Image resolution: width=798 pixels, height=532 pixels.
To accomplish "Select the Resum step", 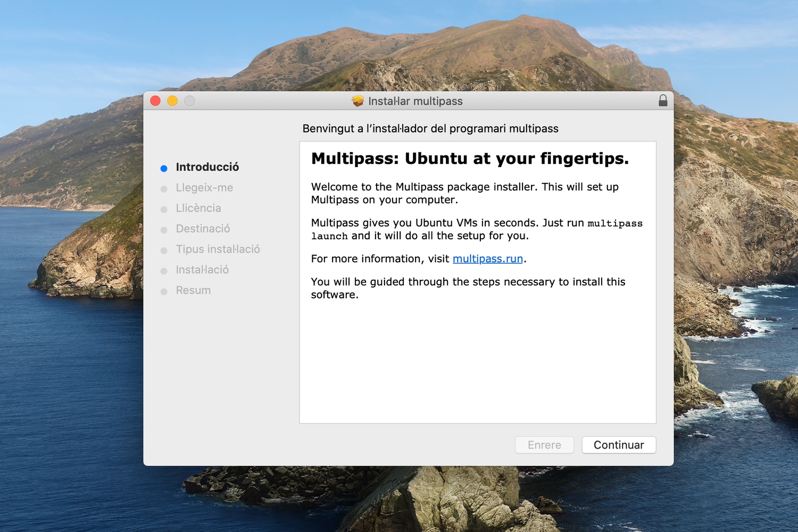I will tap(193, 290).
